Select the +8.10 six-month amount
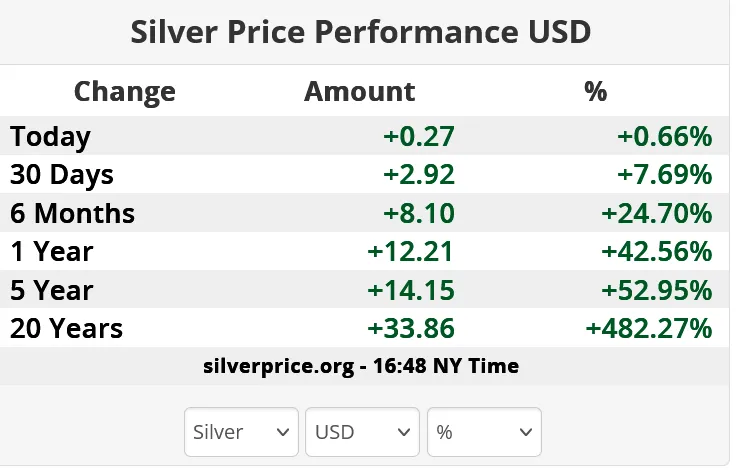 click(x=419, y=213)
